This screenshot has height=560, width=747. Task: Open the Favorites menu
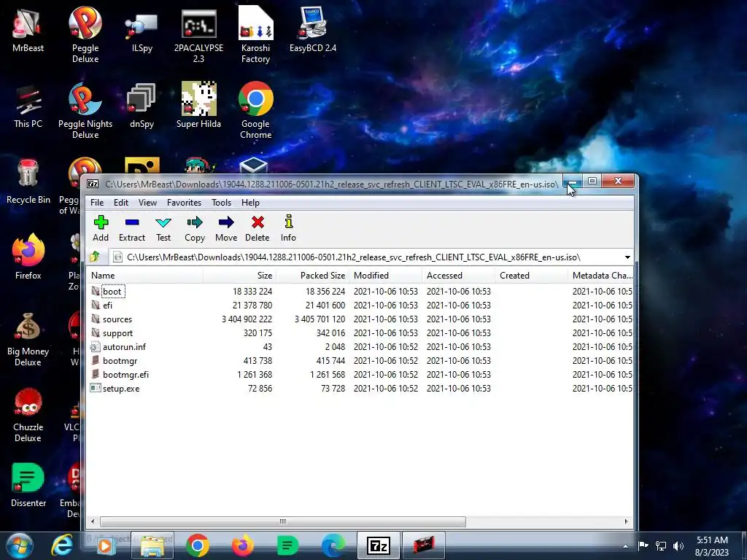point(184,203)
